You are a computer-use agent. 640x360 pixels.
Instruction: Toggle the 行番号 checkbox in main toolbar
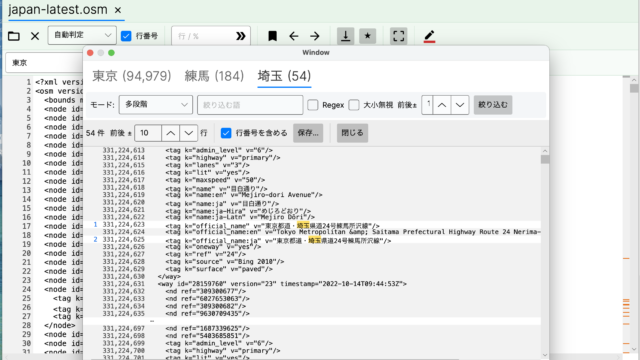click(126, 36)
